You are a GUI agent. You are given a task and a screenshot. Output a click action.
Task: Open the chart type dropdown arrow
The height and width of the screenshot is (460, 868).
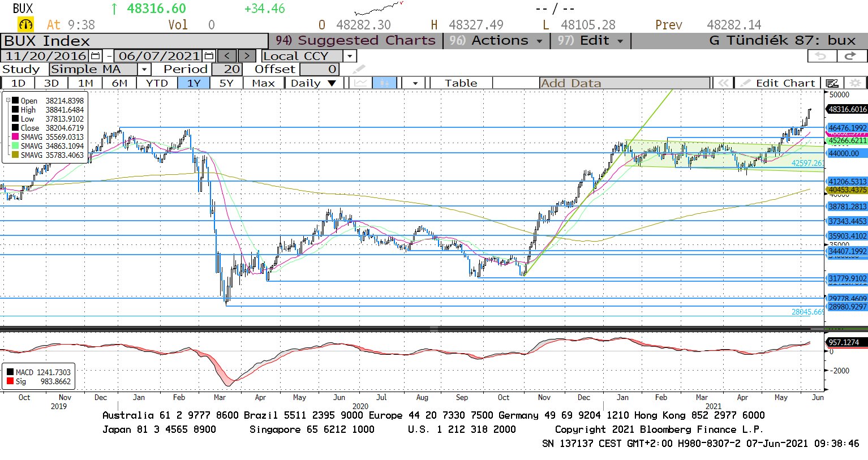(x=415, y=83)
